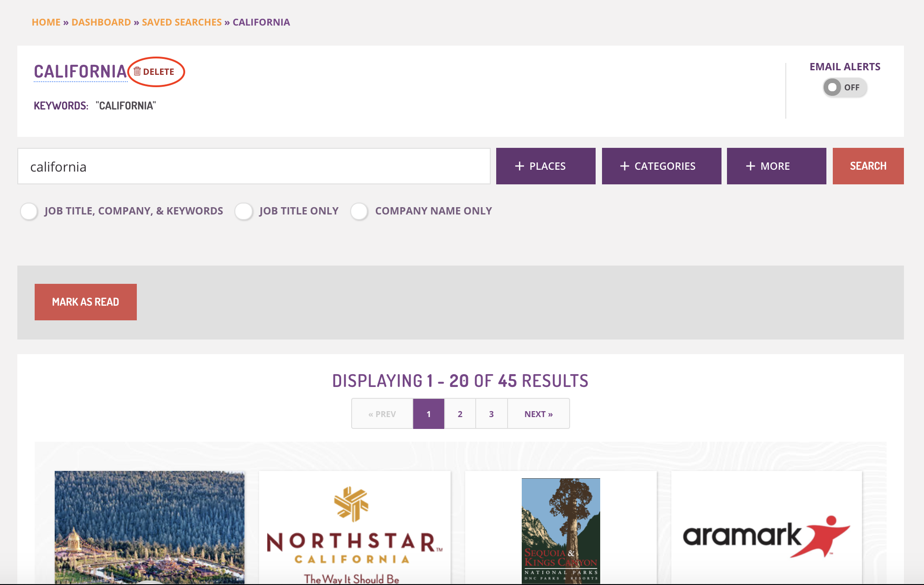This screenshot has height=585, width=924.
Task: Delete the California saved search
Action: (154, 72)
